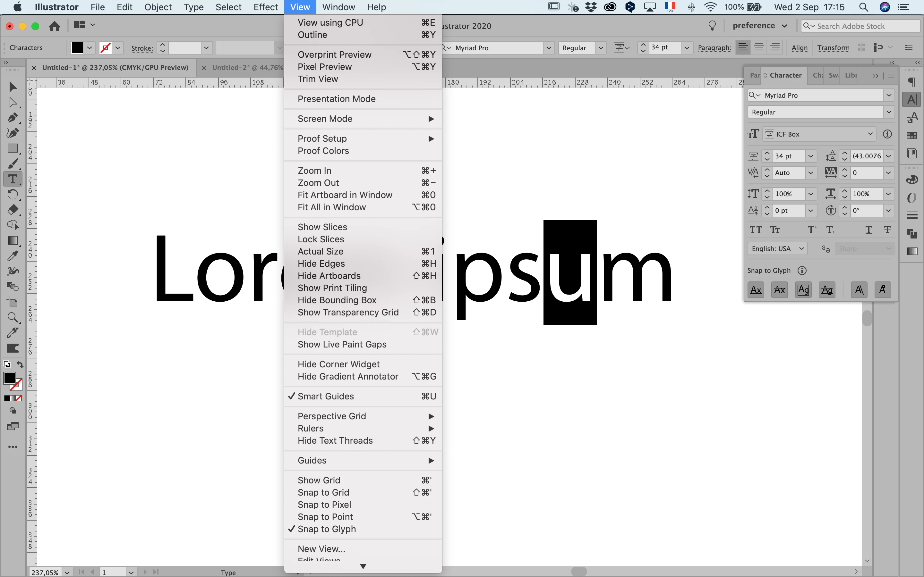The height and width of the screenshot is (577, 924).
Task: Select the Eyedropper tool
Action: pyautogui.click(x=13, y=256)
